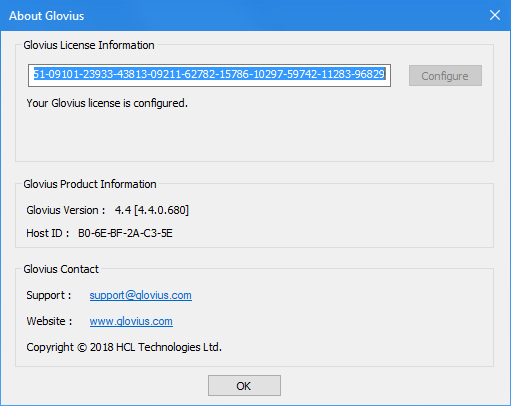
Task: Click the 'Glovius License Information' group heading
Action: (x=89, y=45)
